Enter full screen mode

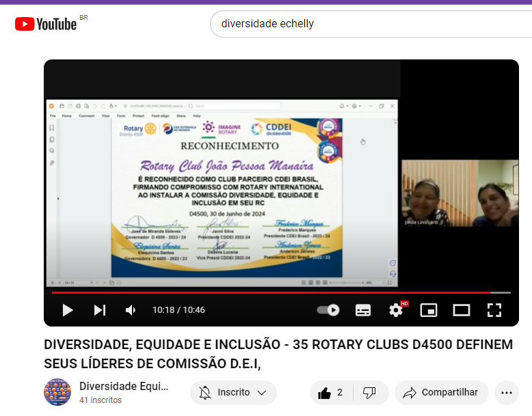click(x=494, y=310)
